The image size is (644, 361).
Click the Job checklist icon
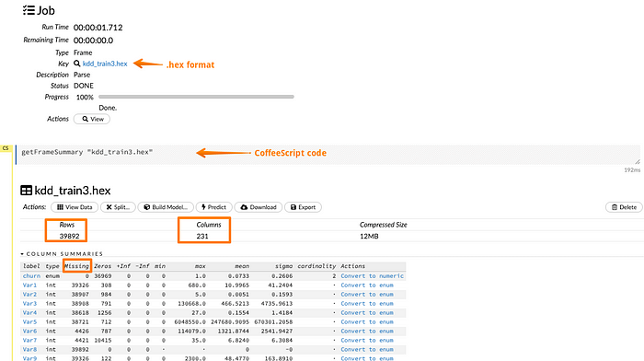(x=29, y=10)
